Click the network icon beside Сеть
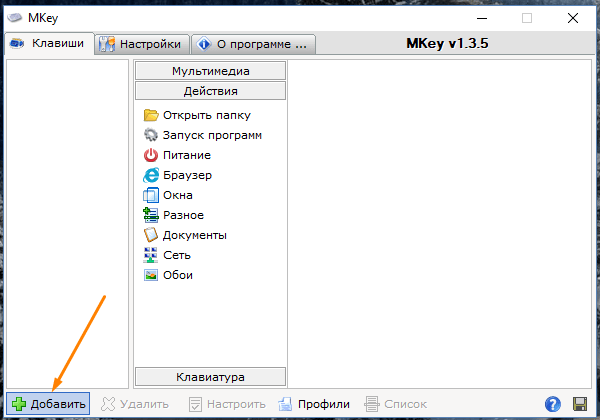 pos(150,255)
